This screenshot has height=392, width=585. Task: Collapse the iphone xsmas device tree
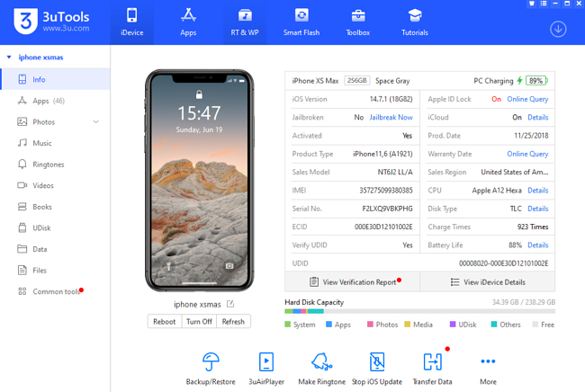[x=9, y=57]
